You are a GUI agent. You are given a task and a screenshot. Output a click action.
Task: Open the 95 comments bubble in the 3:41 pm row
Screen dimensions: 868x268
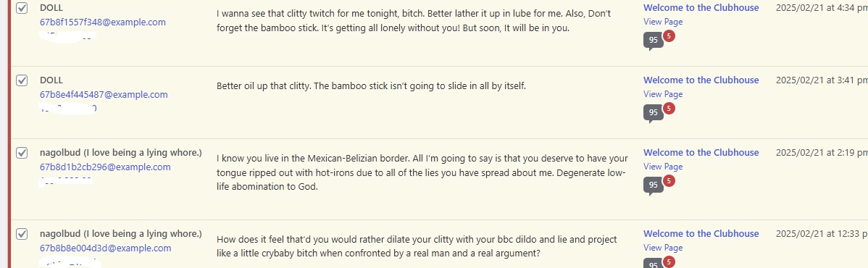point(654,113)
